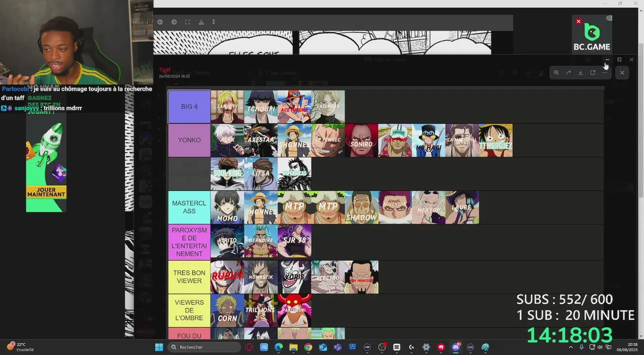Select the YONKO tier label
Viewport: 644px width, 355px height.
click(x=189, y=140)
